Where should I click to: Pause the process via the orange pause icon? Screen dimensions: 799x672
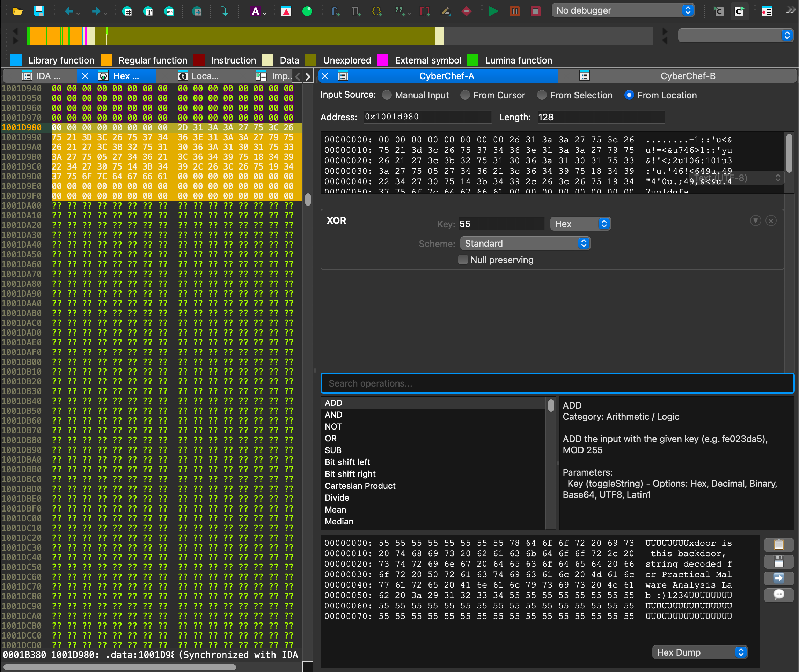pyautogui.click(x=515, y=11)
